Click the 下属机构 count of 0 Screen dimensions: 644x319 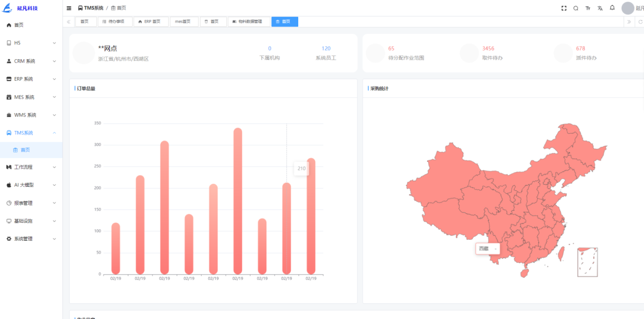click(270, 49)
